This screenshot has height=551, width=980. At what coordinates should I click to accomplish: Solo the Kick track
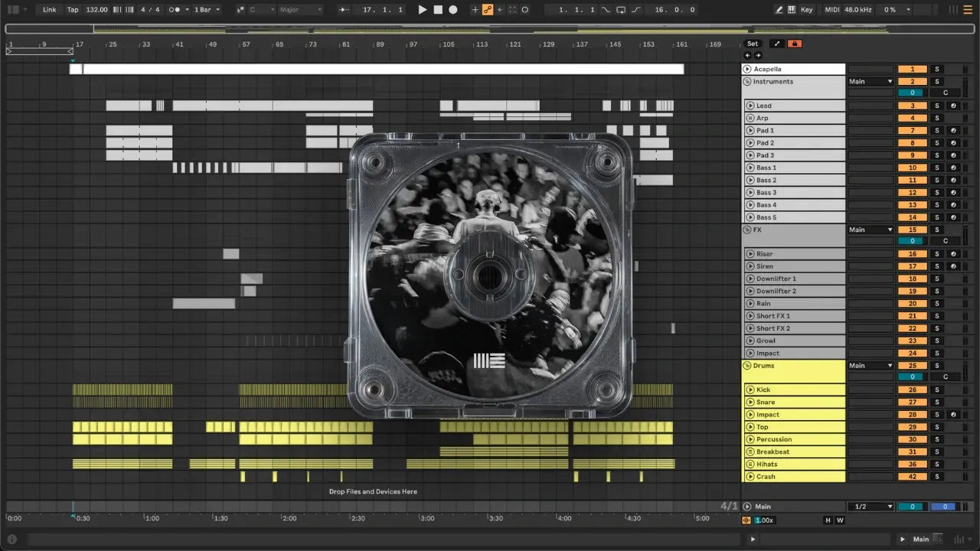point(936,390)
